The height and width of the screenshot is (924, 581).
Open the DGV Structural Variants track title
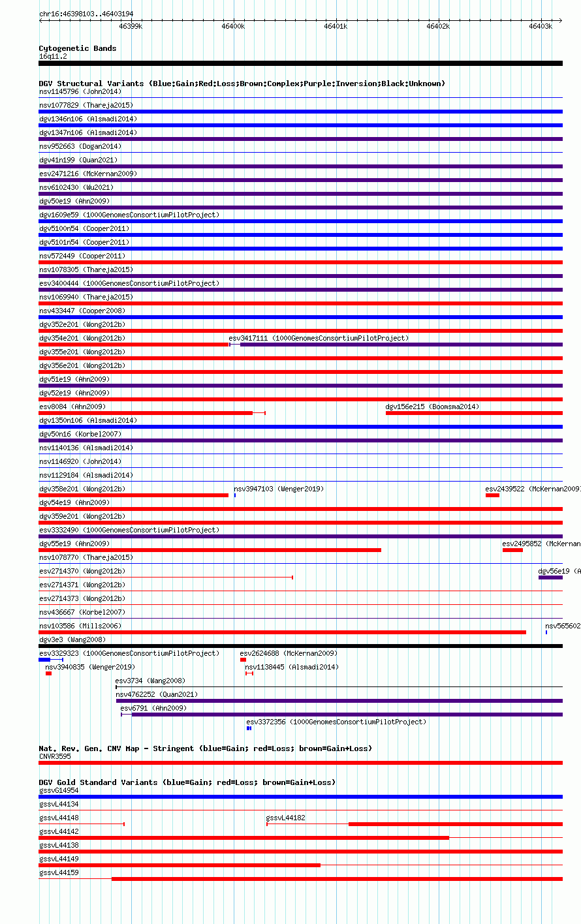point(242,84)
